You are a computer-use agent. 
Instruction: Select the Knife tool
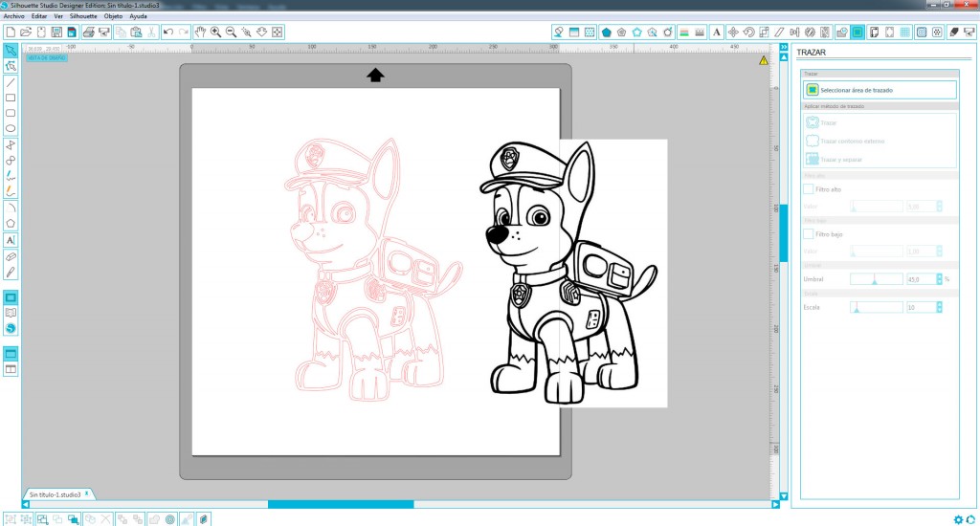(11, 272)
